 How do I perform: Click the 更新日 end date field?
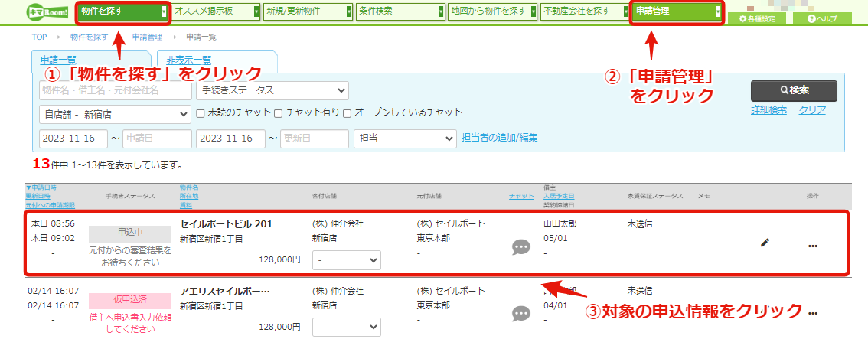pos(315,139)
